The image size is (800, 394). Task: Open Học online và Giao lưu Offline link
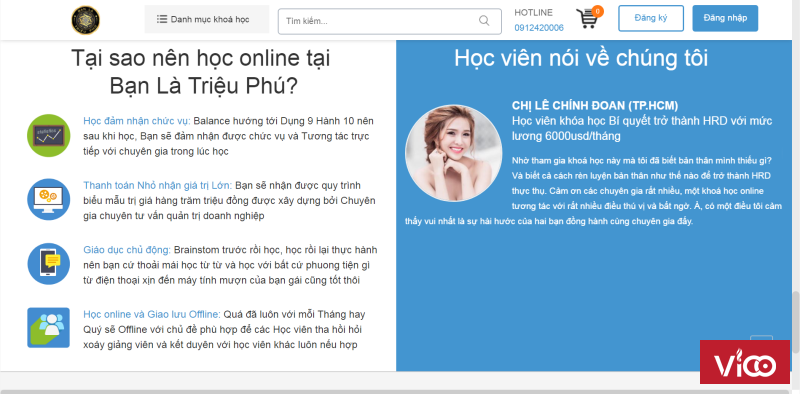tap(152, 314)
